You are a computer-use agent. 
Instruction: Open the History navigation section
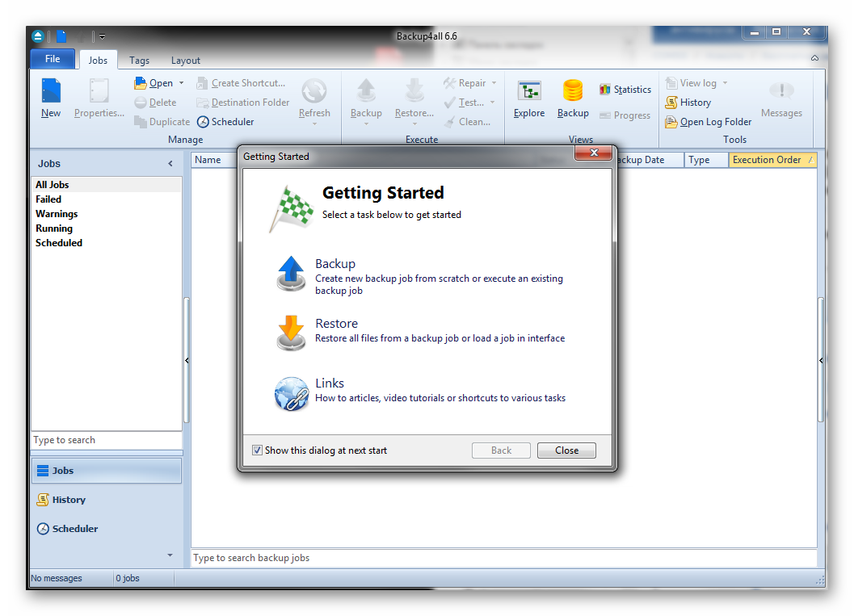107,500
